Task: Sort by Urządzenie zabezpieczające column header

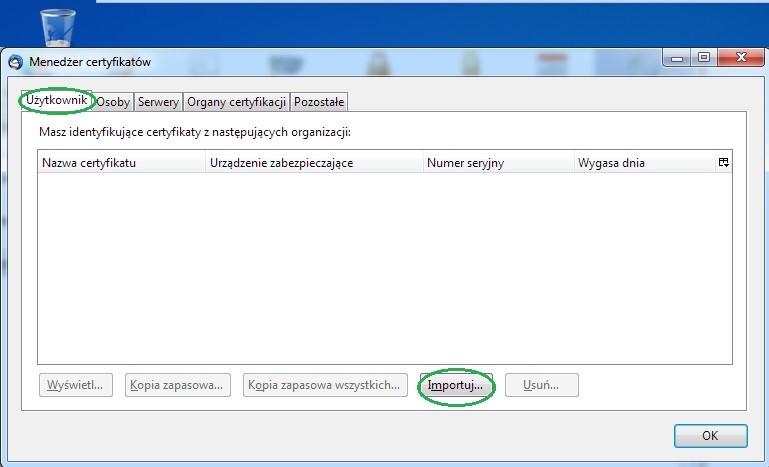Action: (313, 162)
